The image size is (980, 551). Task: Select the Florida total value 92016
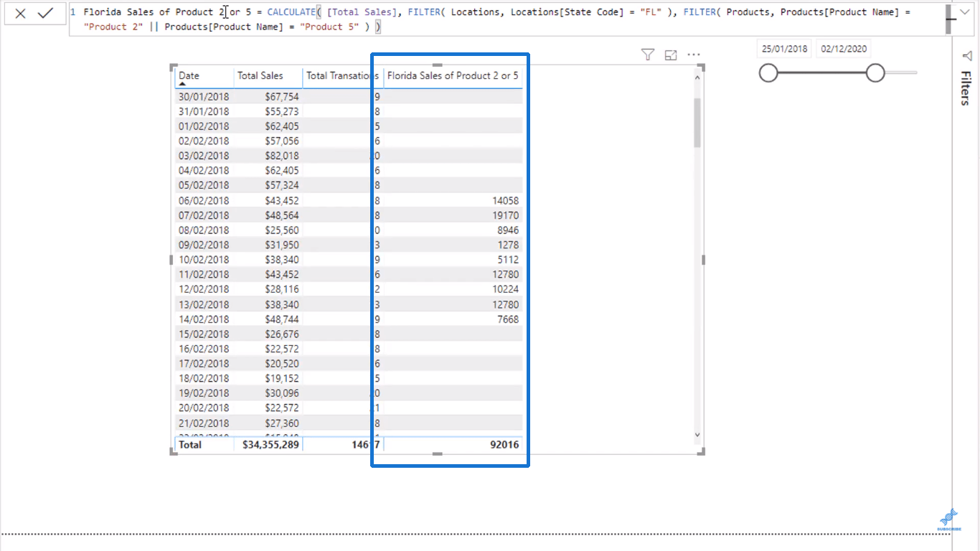pos(505,445)
